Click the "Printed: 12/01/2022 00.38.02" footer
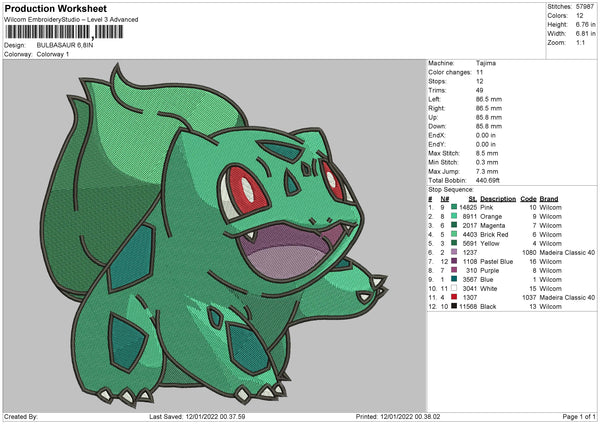Viewport: 600px width, 424px height. pos(398,416)
